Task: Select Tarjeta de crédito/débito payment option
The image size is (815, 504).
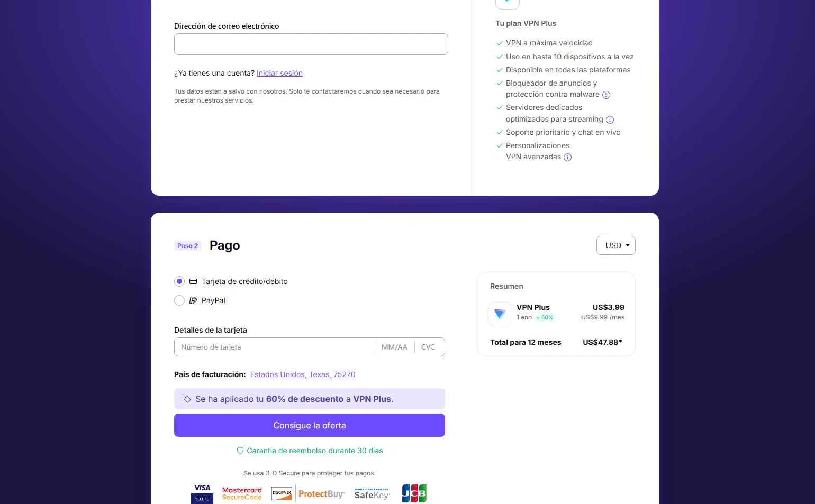Action: (x=179, y=281)
